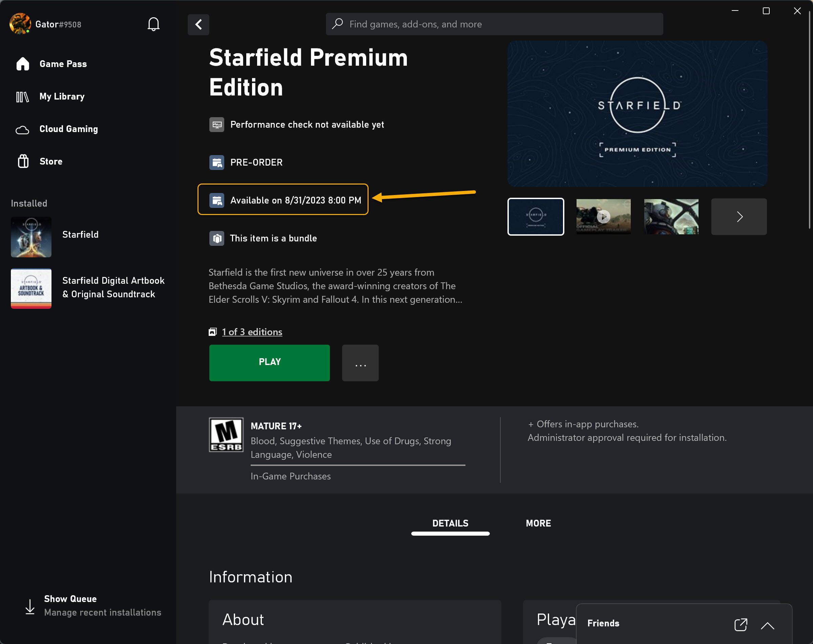This screenshot has width=813, height=644.
Task: Expand the Friends panel chevron
Action: coord(767,626)
